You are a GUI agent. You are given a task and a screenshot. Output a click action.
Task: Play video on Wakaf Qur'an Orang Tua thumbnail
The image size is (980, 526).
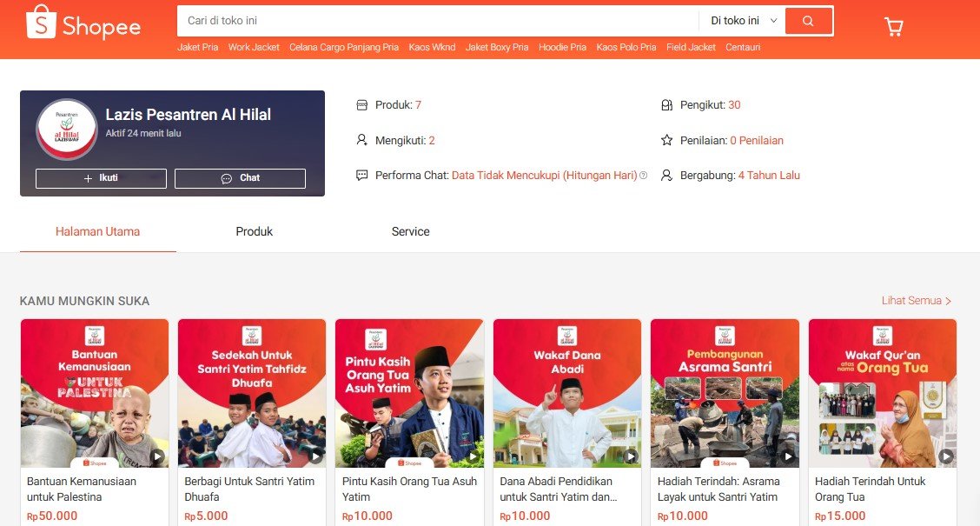point(945,456)
